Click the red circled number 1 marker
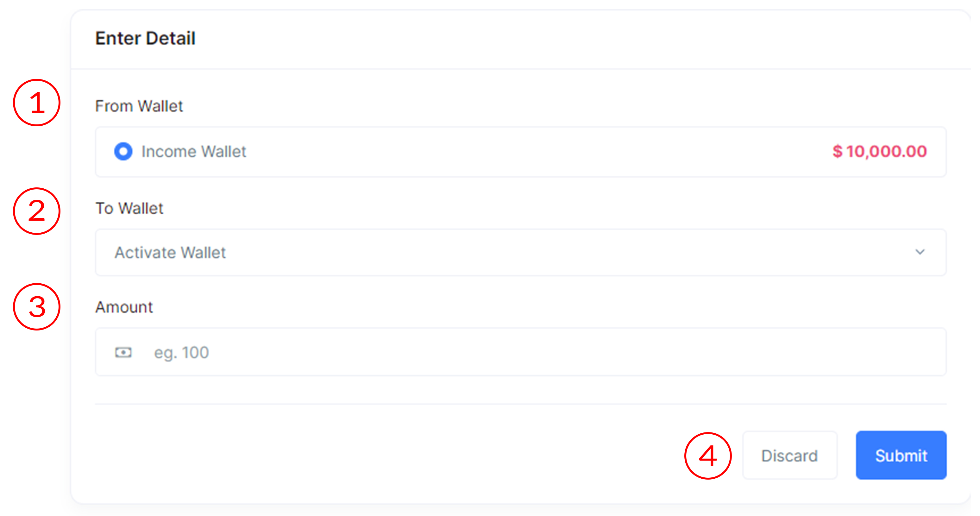The height and width of the screenshot is (516, 980). tap(37, 103)
